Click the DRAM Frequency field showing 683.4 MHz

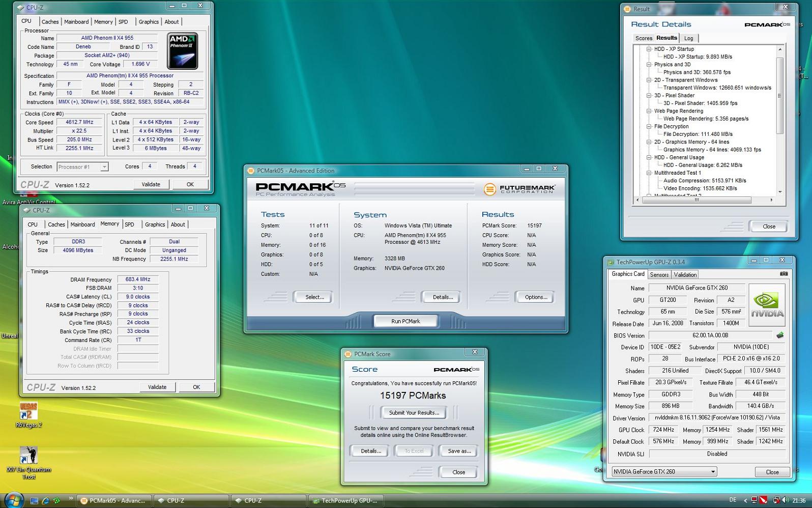click(138, 279)
